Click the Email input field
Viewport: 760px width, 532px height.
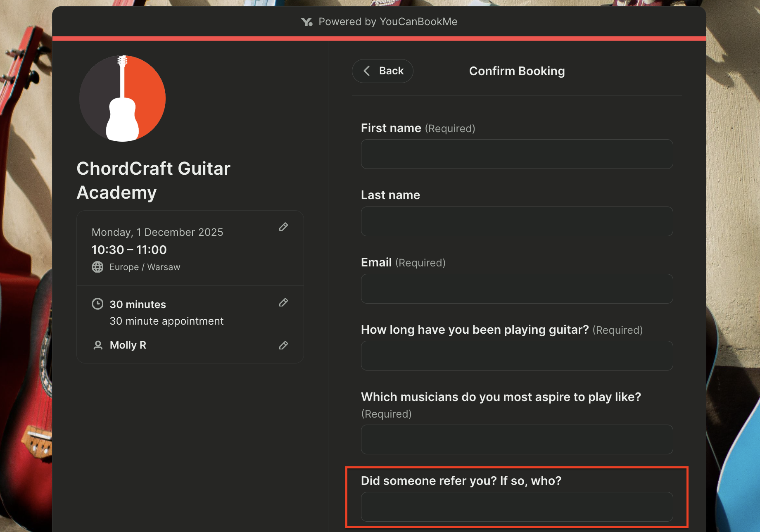pyautogui.click(x=516, y=288)
